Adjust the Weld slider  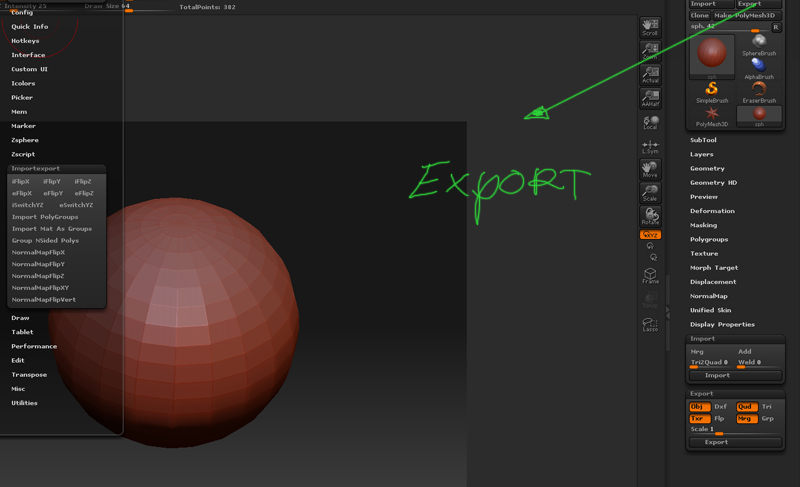coord(759,363)
